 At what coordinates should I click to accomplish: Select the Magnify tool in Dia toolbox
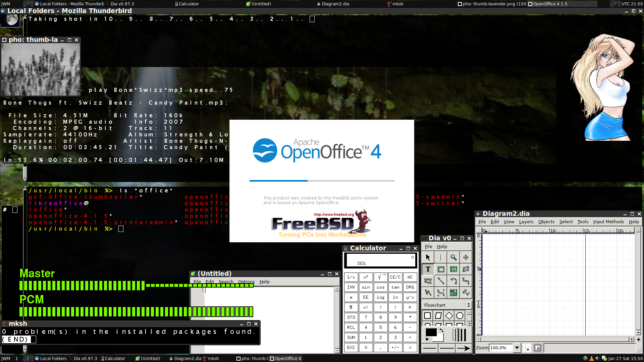point(453,257)
